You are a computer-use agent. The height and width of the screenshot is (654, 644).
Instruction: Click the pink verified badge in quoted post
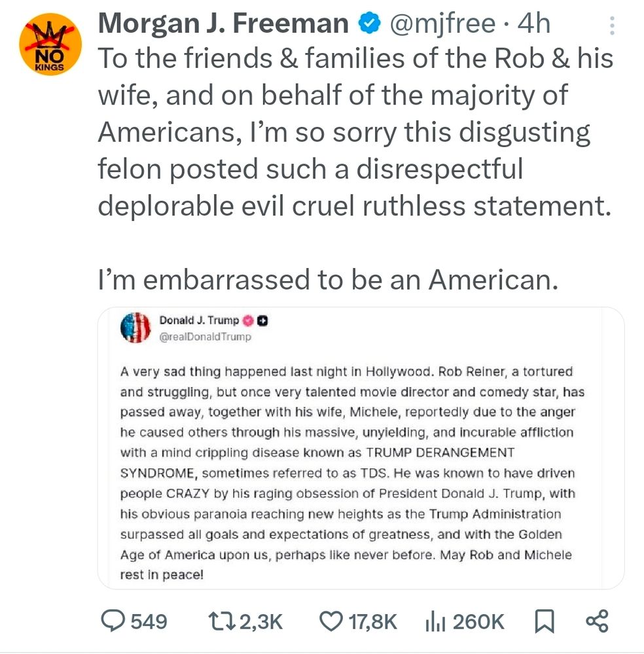249,320
